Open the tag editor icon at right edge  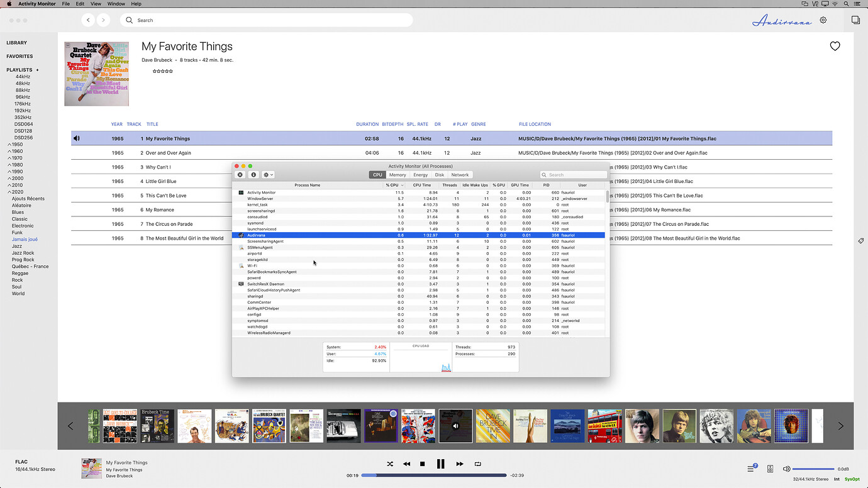pos(860,241)
